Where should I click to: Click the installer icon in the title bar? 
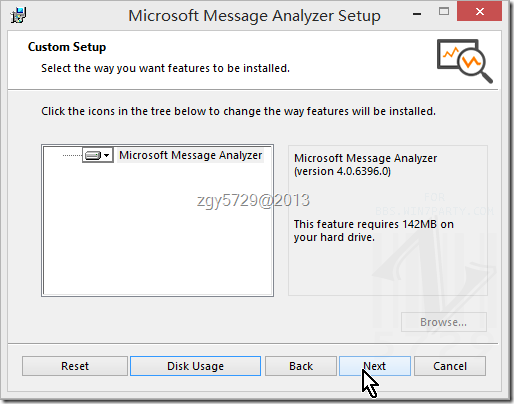click(18, 15)
